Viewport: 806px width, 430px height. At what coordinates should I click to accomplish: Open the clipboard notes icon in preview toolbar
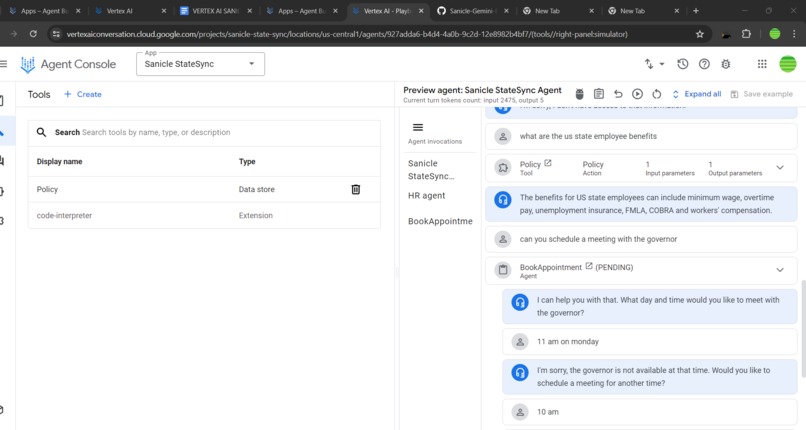(x=599, y=94)
